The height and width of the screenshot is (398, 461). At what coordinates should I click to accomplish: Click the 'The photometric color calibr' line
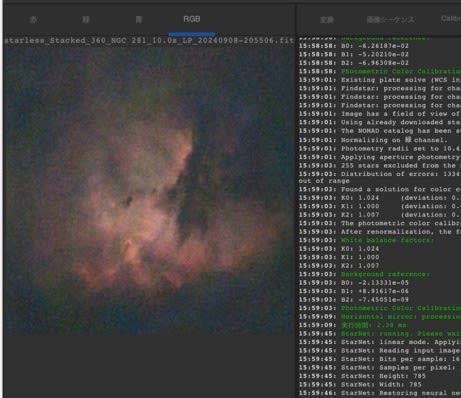pyautogui.click(x=380, y=223)
